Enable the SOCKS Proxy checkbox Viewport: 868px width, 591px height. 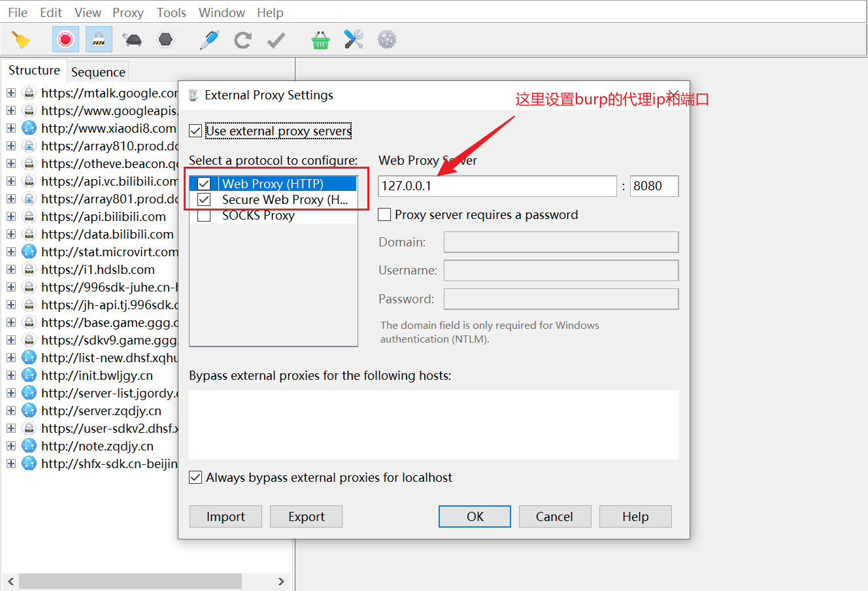click(204, 215)
